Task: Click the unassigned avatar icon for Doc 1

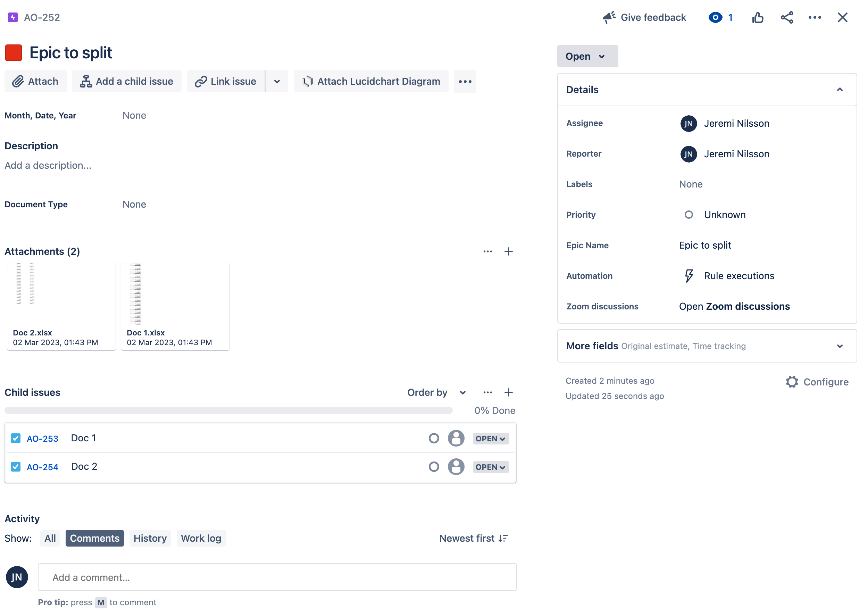Action: pos(456,438)
